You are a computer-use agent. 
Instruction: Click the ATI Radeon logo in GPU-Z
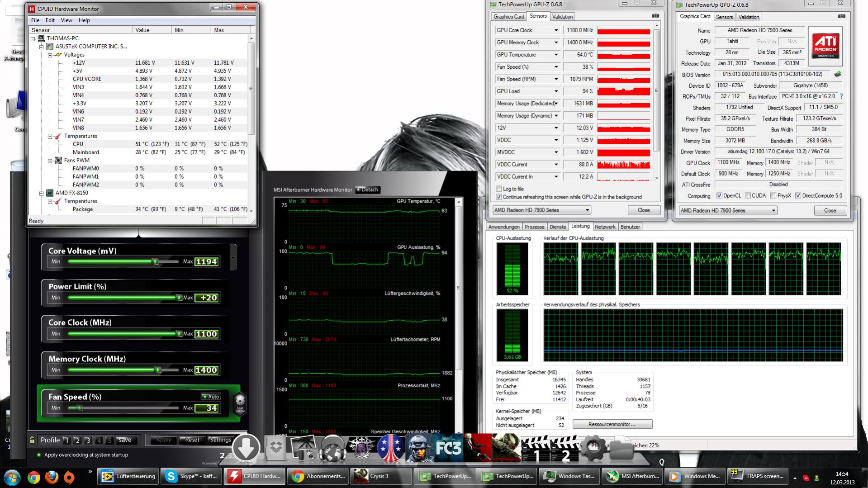pos(825,46)
